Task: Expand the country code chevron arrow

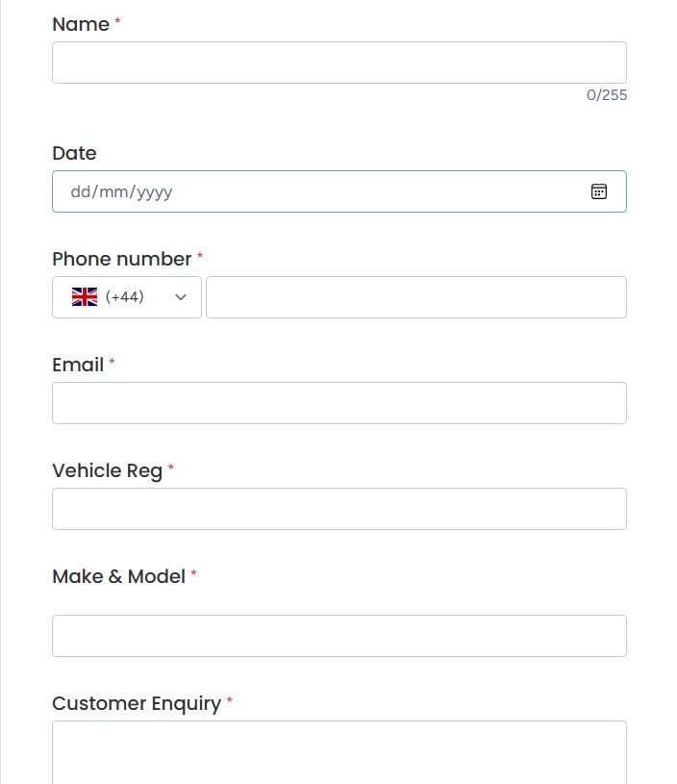Action: click(x=181, y=297)
